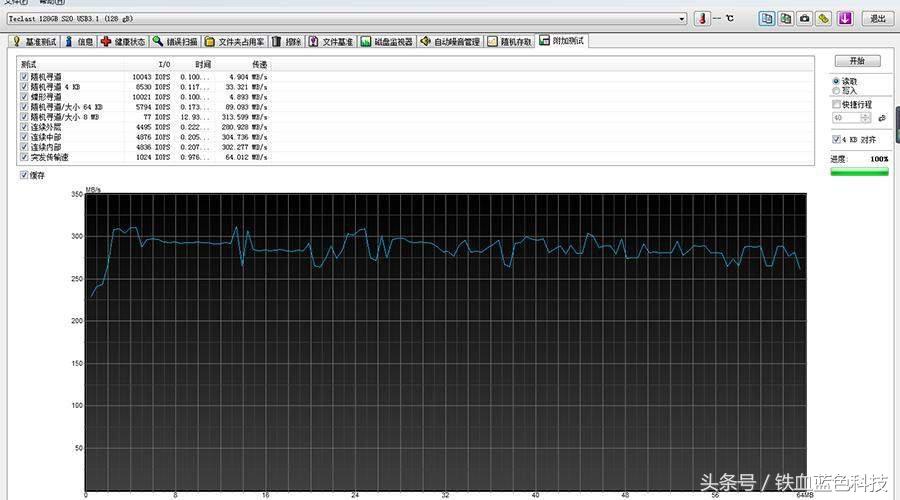Click the 退出 exit button

(x=876, y=18)
